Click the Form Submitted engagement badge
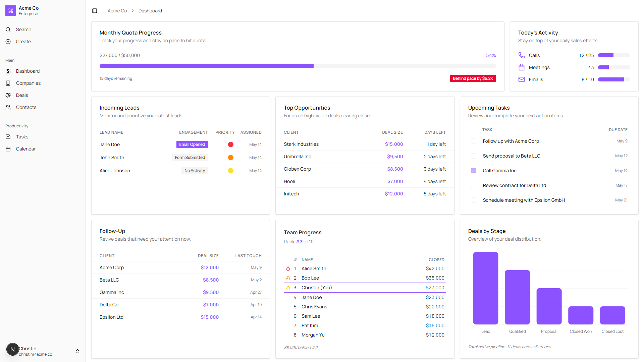This screenshot has width=644, height=362. [x=190, y=158]
